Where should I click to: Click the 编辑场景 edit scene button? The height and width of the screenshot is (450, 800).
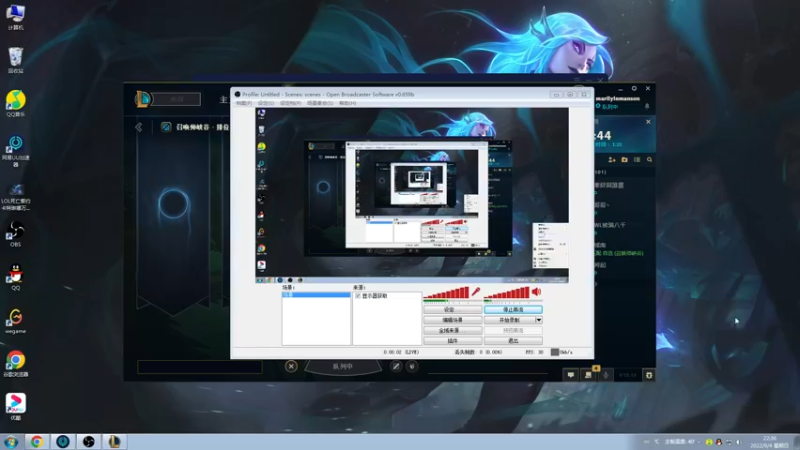click(x=452, y=320)
